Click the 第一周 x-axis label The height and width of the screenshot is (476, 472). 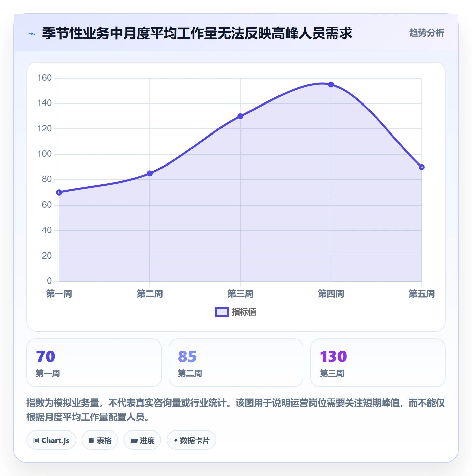[59, 294]
